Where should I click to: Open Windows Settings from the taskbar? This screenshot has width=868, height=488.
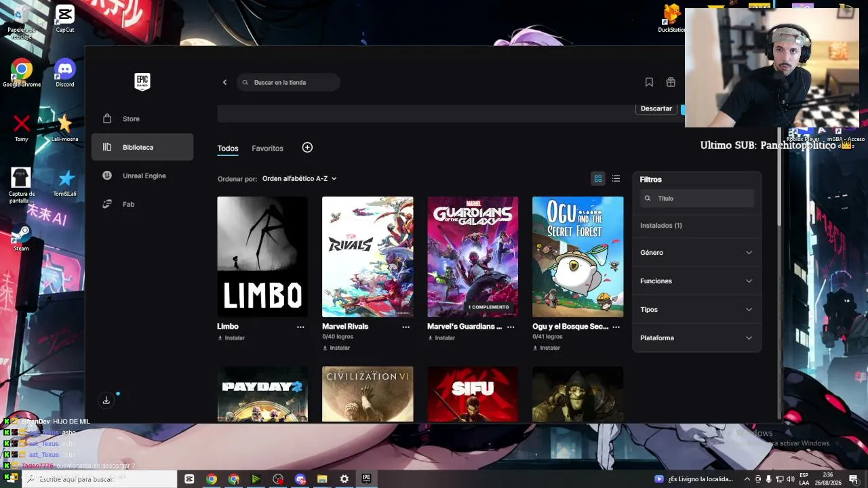(x=344, y=479)
